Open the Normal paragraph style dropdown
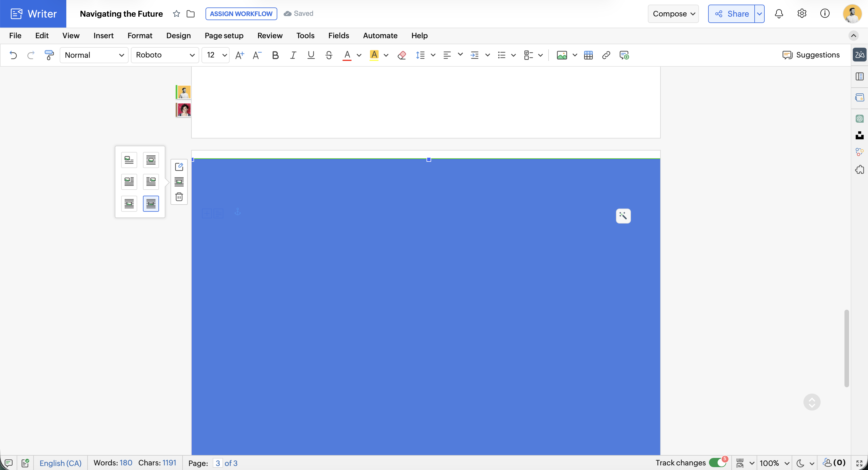Viewport: 868px width, 470px height. 94,55
